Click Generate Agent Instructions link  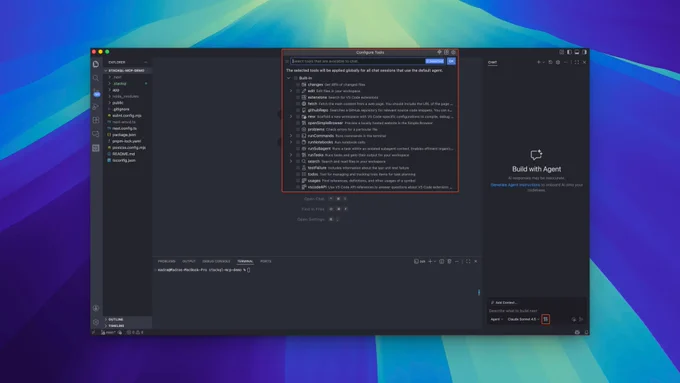tap(515, 185)
